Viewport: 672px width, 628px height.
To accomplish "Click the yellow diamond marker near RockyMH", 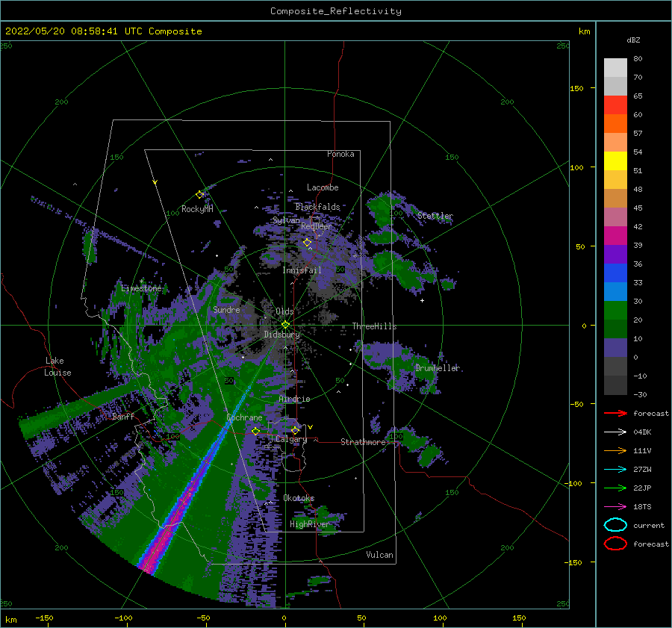I will tap(199, 195).
